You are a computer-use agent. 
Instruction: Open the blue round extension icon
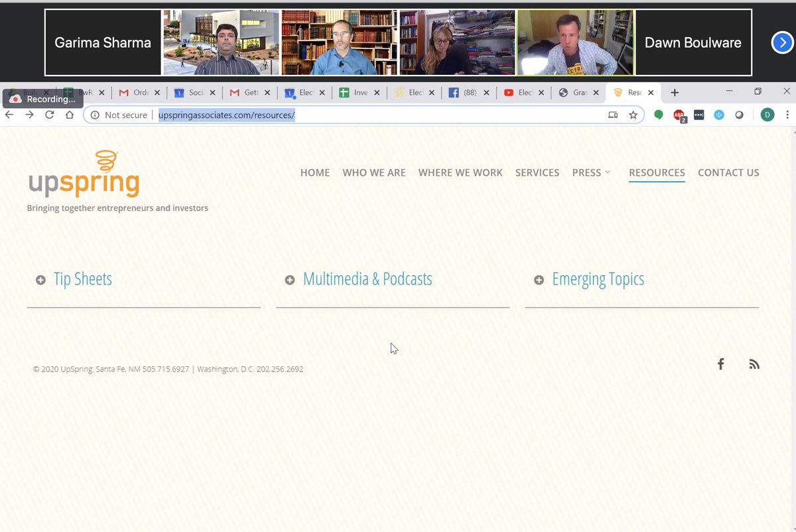tap(719, 115)
